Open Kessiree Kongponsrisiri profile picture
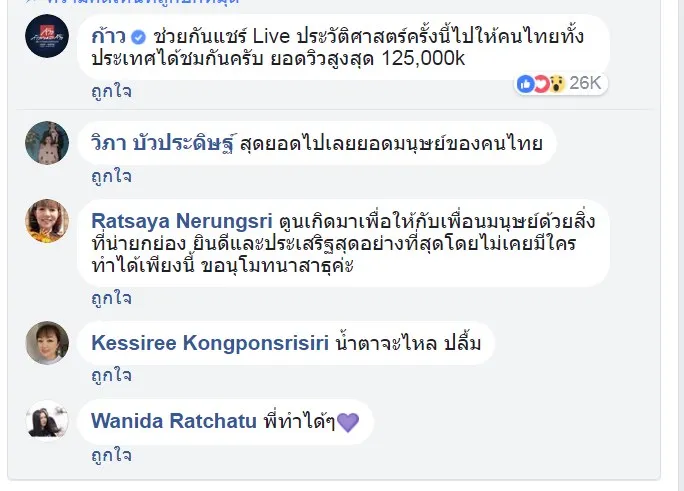 click(x=47, y=343)
